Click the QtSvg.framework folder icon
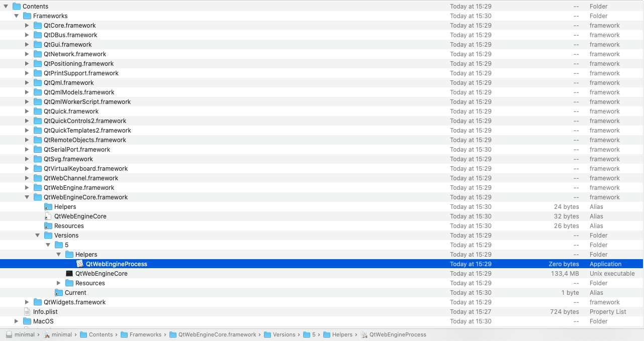This screenshot has width=644, height=341. coord(38,159)
